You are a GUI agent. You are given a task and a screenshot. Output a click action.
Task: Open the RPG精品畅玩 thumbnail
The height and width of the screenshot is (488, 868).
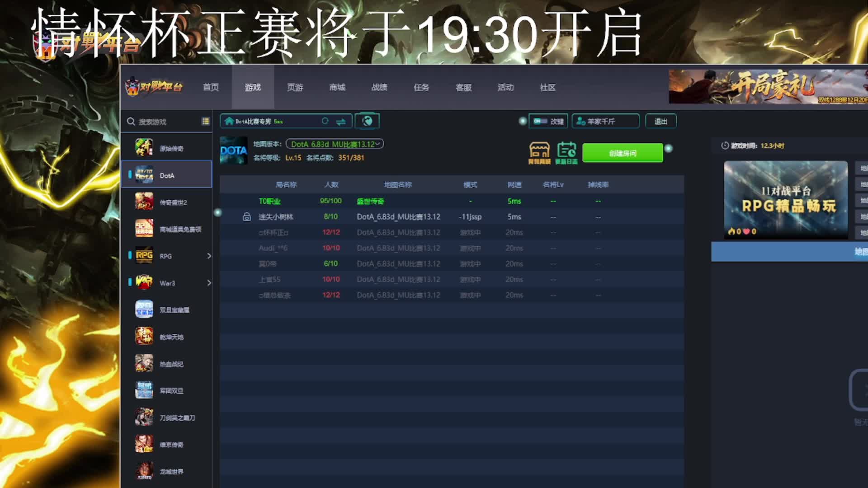pos(785,199)
